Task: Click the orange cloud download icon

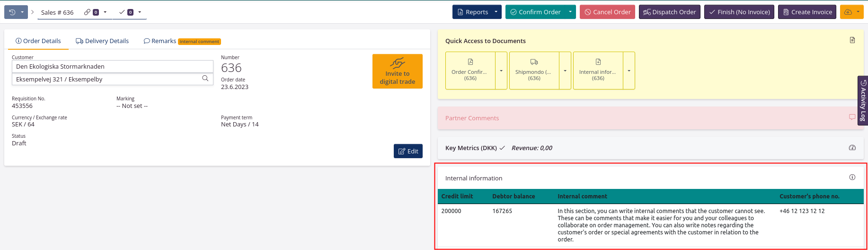Action: pos(848,12)
